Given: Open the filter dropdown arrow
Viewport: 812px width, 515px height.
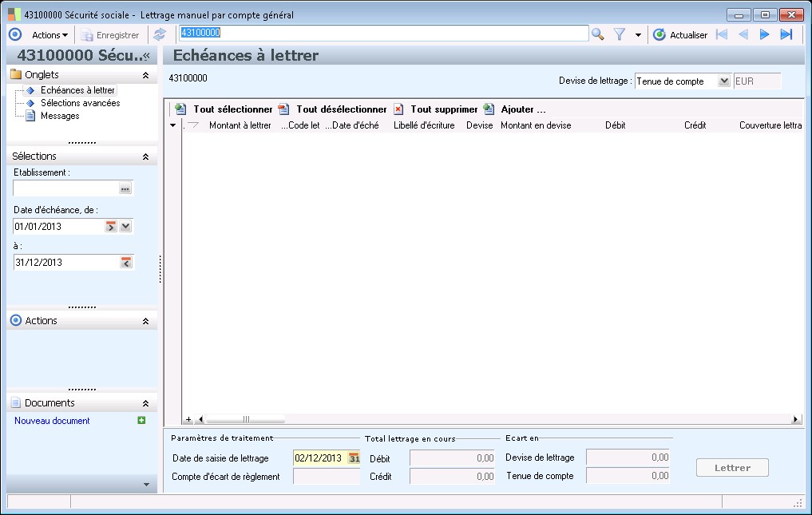Looking at the screenshot, I should 638,35.
